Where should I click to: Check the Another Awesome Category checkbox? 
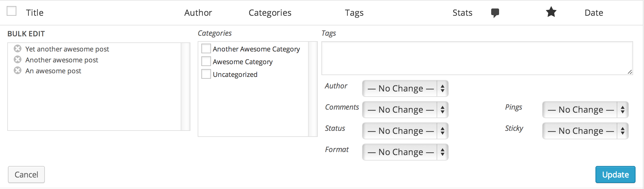pyautogui.click(x=206, y=48)
